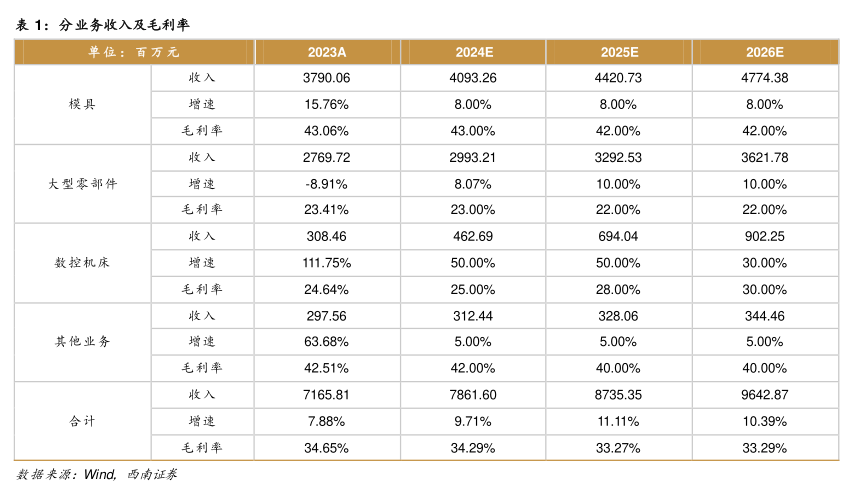Select the 2024E column header
Image resolution: width=846 pixels, height=482 pixels.
pyautogui.click(x=472, y=52)
